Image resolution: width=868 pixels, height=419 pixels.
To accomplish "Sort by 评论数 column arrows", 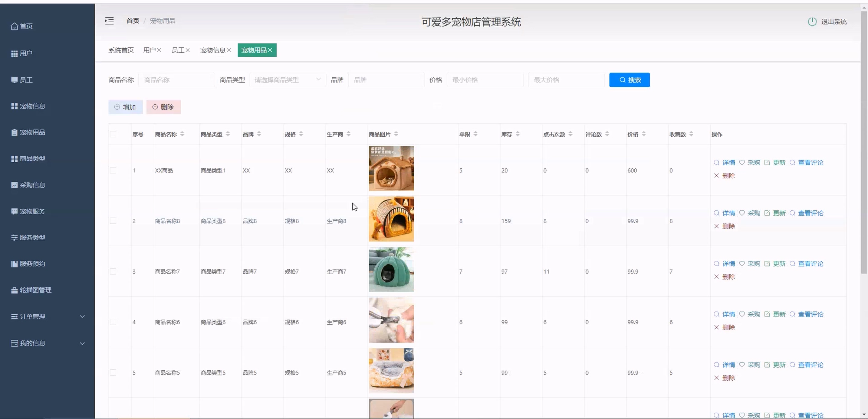I will click(607, 134).
